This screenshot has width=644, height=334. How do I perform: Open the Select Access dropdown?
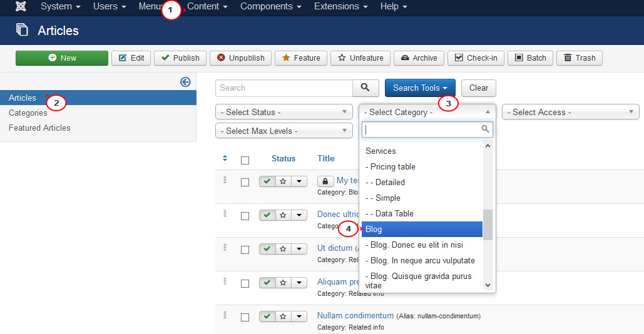[571, 112]
